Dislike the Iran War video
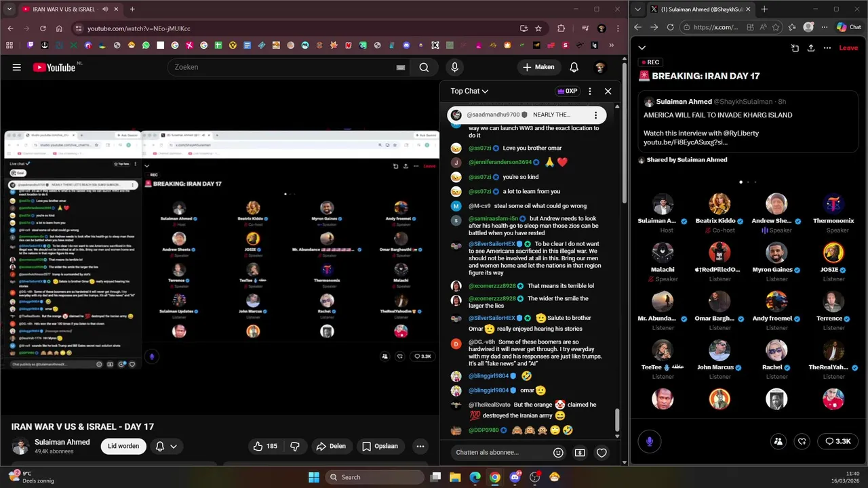868x488 pixels. [x=295, y=446]
